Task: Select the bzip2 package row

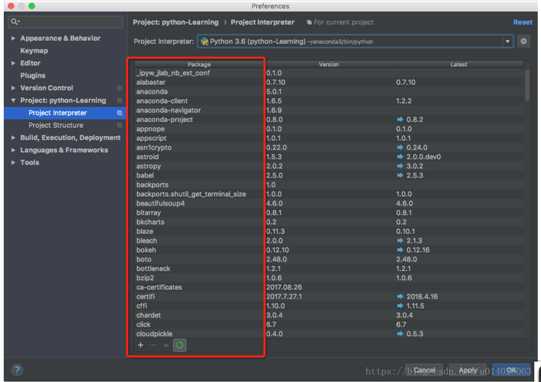Action: [x=329, y=278]
